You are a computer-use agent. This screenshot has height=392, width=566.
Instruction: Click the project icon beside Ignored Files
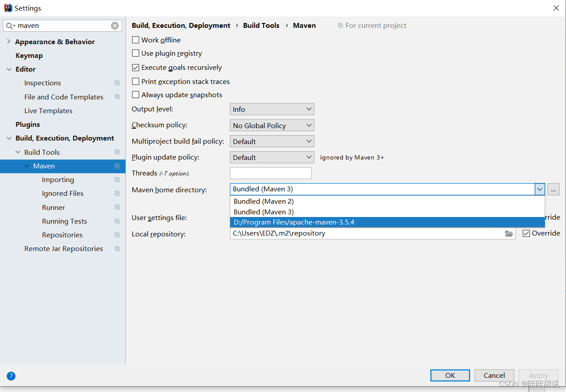[x=117, y=194]
